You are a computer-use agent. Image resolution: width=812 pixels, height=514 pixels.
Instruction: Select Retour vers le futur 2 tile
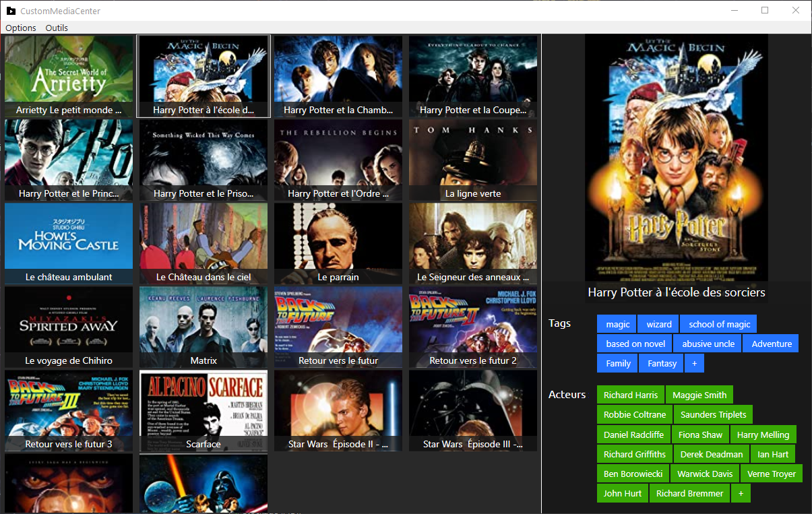click(473, 327)
